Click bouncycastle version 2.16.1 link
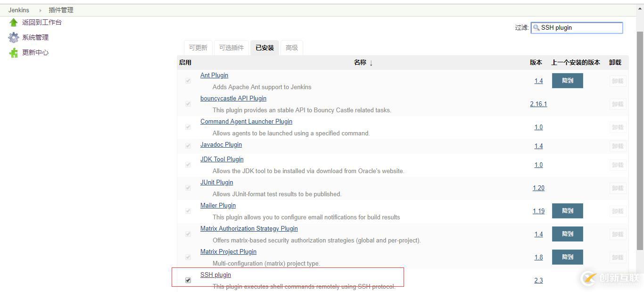The image size is (644, 292). click(x=538, y=104)
